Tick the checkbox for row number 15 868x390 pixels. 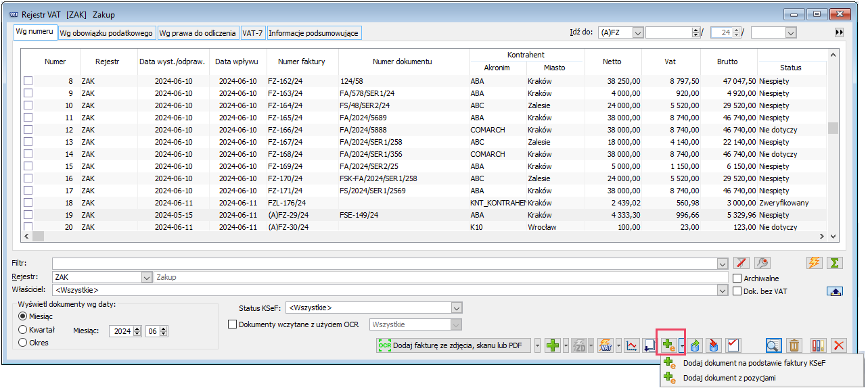coord(28,166)
